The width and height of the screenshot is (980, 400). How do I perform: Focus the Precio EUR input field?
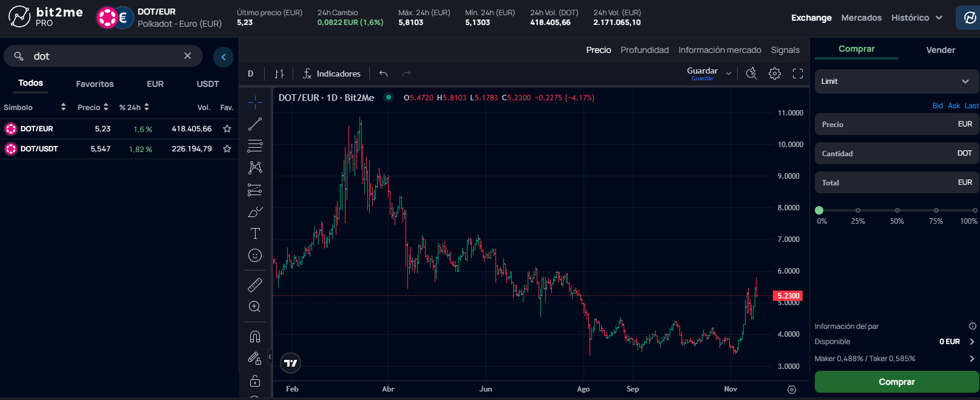tap(897, 124)
